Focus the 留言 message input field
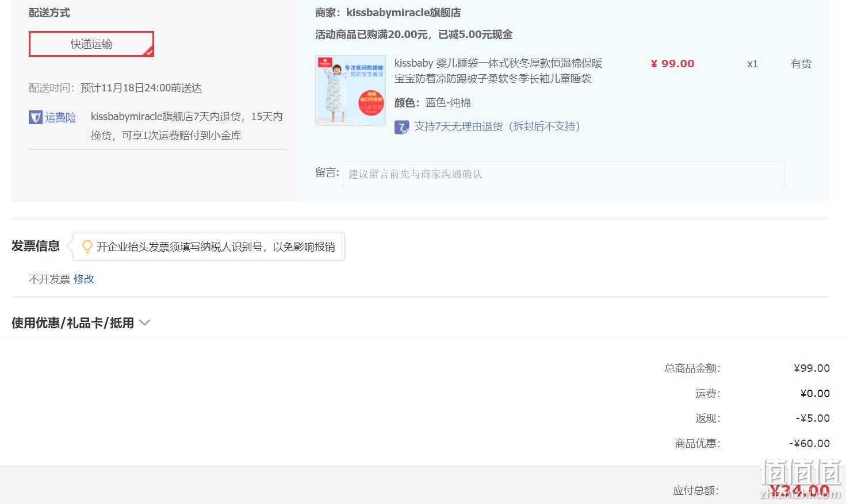Image resolution: width=846 pixels, height=504 pixels. (x=563, y=174)
